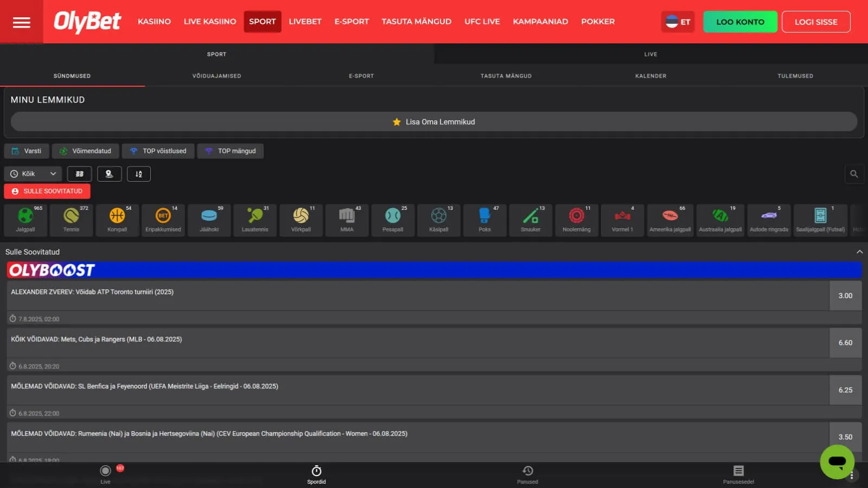
Task: Select the Tennis sport icon
Action: click(71, 220)
